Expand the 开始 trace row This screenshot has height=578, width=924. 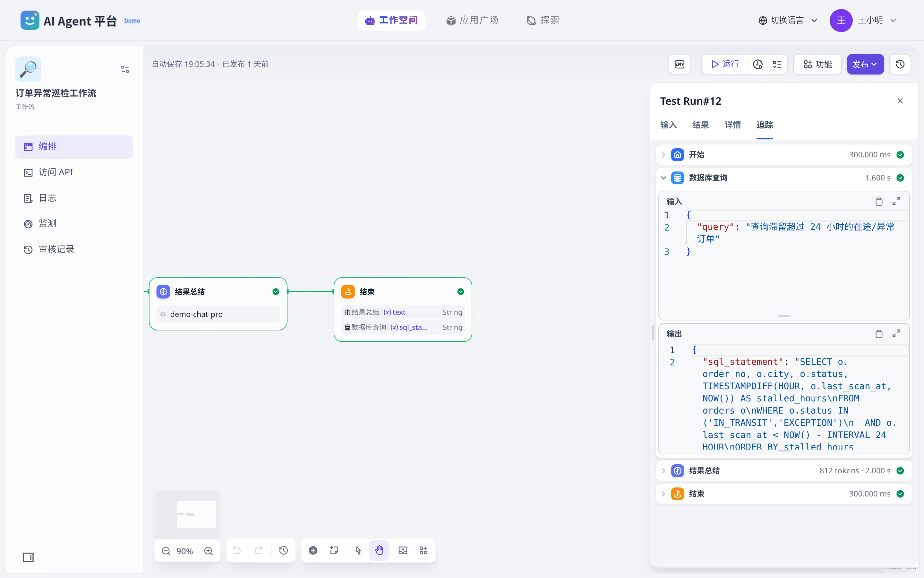tap(784, 155)
